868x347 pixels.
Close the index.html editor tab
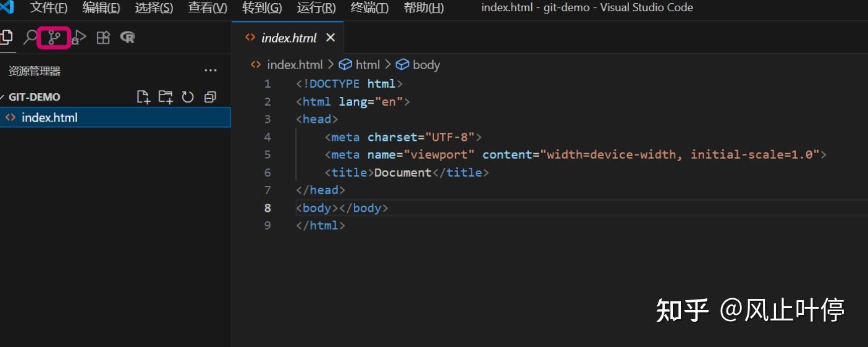(331, 38)
